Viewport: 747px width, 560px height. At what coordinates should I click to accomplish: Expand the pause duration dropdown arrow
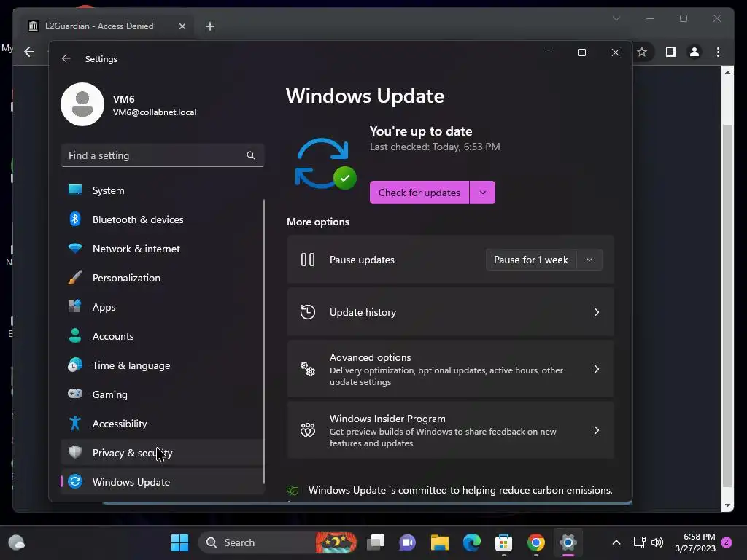pos(589,260)
